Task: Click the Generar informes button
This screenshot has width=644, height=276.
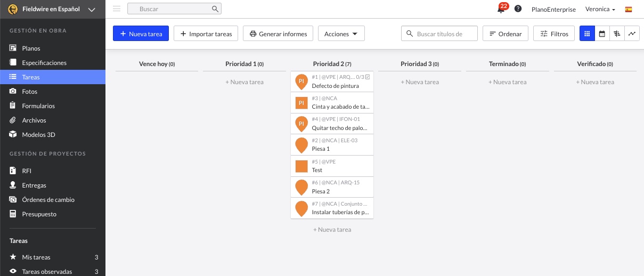Action: tap(278, 34)
